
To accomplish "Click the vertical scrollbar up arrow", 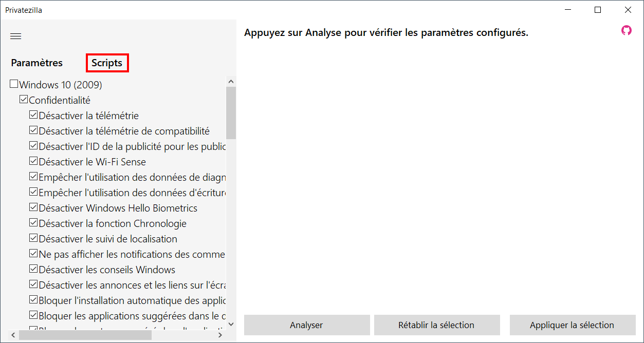I will 231,82.
